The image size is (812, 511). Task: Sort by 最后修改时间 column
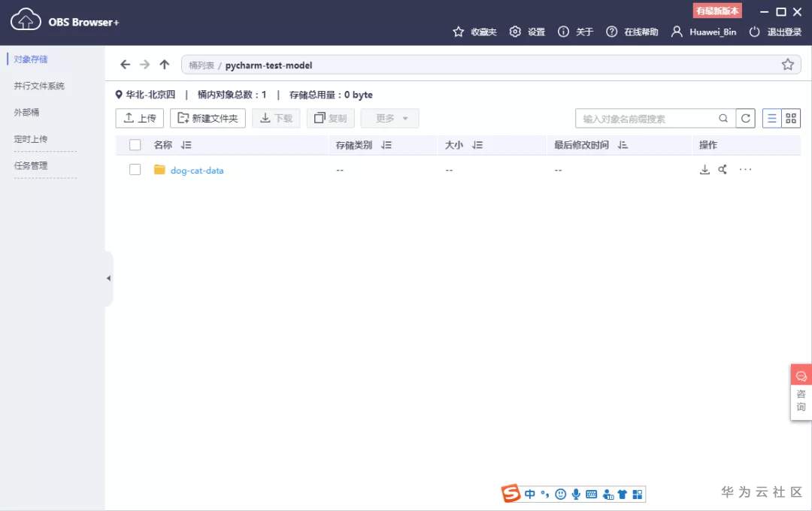click(x=623, y=145)
